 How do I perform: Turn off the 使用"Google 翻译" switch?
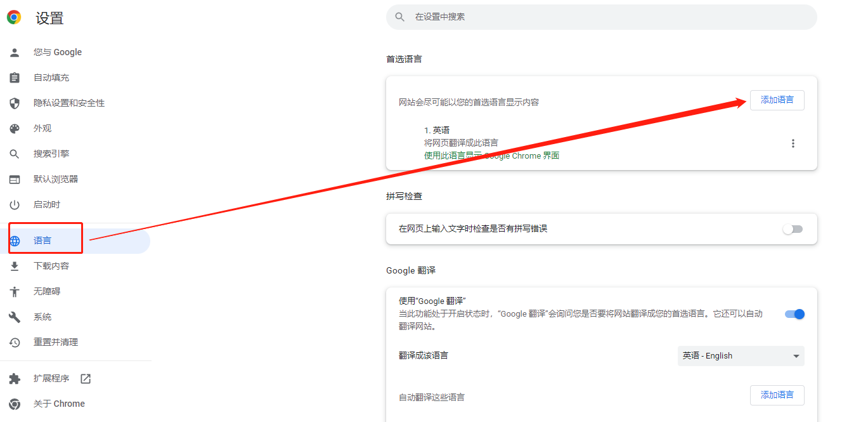click(794, 314)
